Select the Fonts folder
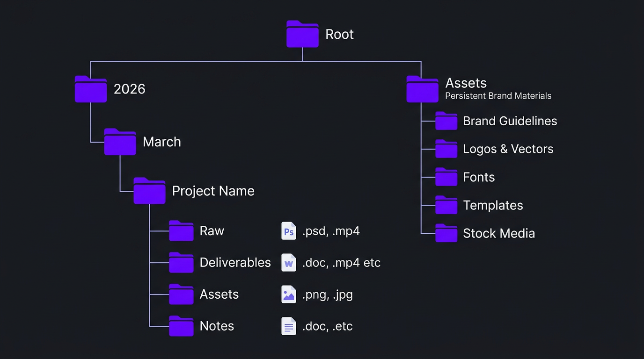644x359 pixels. (x=446, y=177)
